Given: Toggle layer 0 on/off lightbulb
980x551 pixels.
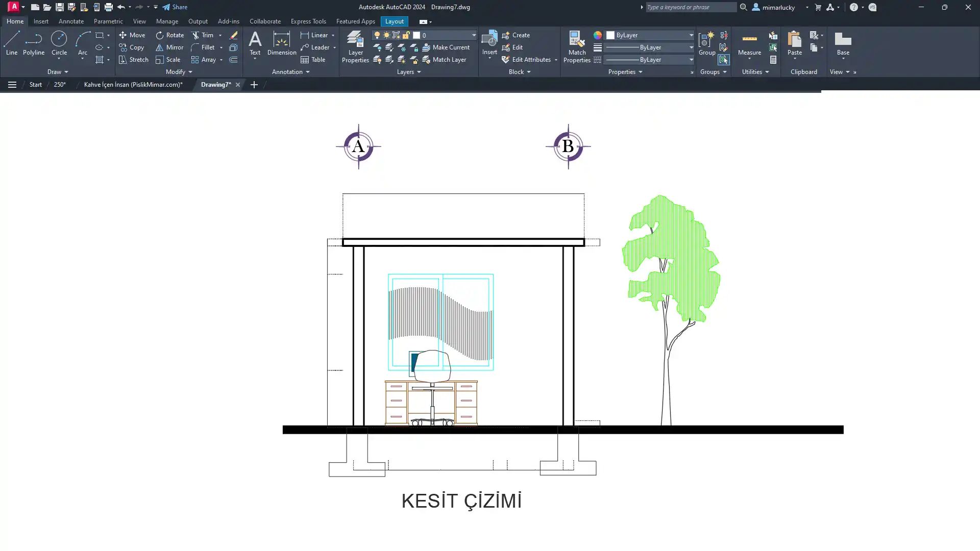Looking at the screenshot, I should 377,35.
